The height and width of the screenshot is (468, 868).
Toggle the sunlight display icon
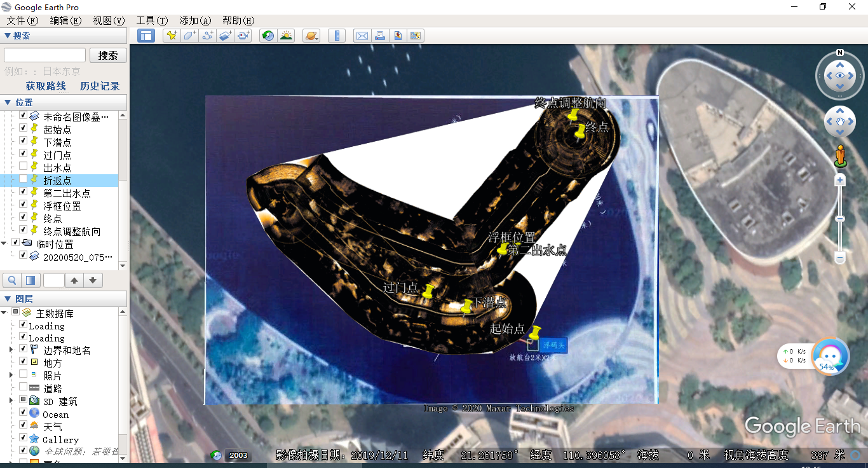tap(286, 36)
